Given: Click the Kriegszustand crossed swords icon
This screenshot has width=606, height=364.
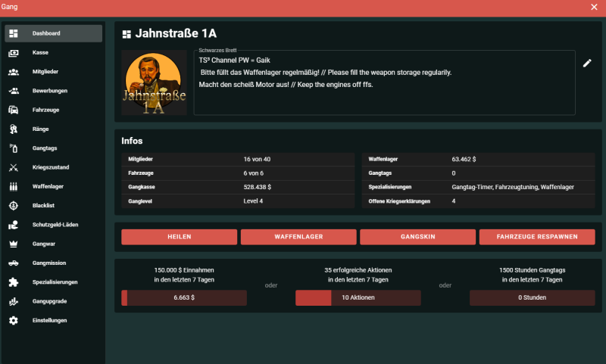Looking at the screenshot, I should tap(14, 167).
